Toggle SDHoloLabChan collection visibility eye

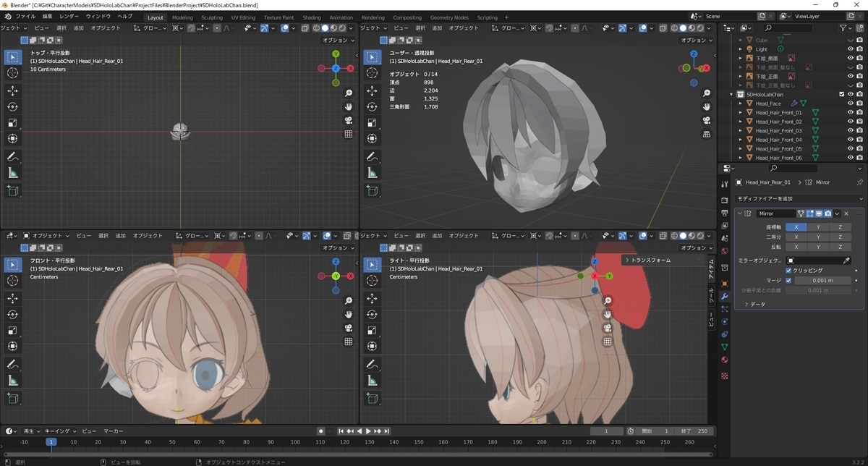(x=850, y=95)
